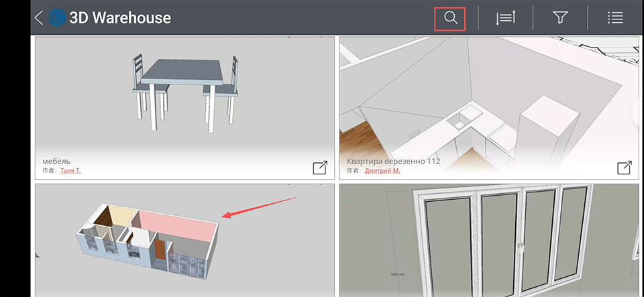This screenshot has width=644, height=297.
Task: Click the sink in the apartment model
Action: pos(460,122)
